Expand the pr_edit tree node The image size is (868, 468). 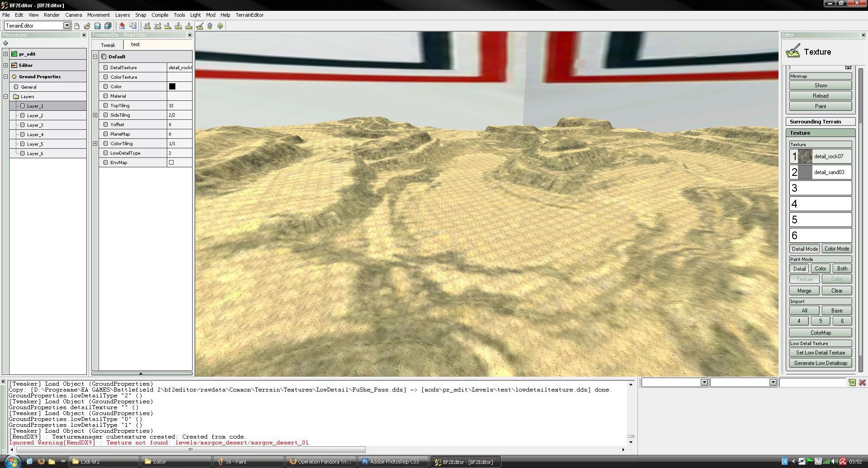click(5, 54)
